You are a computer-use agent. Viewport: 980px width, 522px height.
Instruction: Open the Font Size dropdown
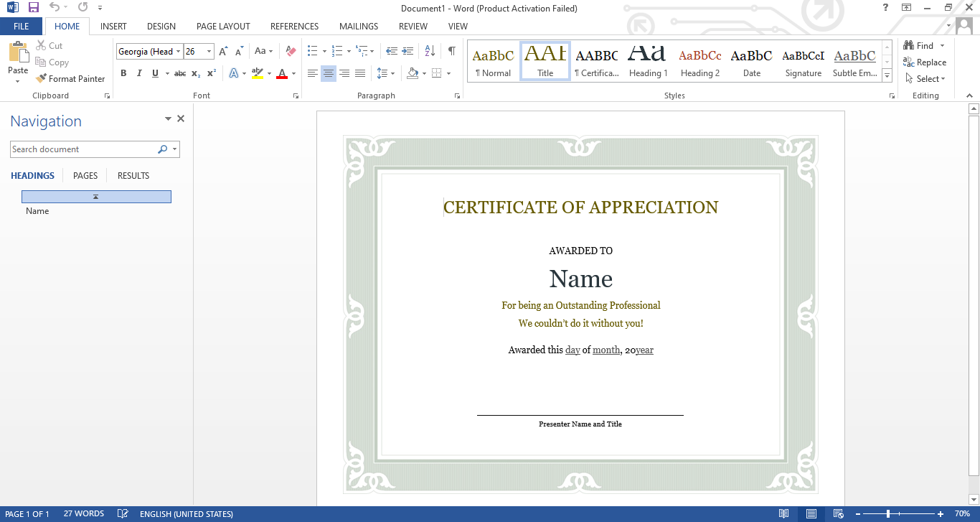(x=208, y=51)
